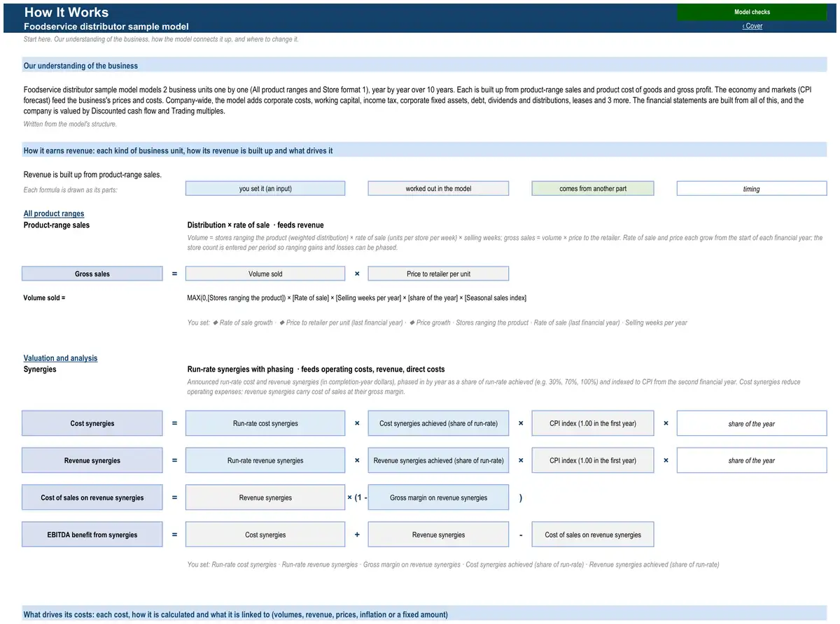This screenshot has width=840, height=624.
Task: Select the 'you set it (an input)' legend box
Action: click(265, 188)
